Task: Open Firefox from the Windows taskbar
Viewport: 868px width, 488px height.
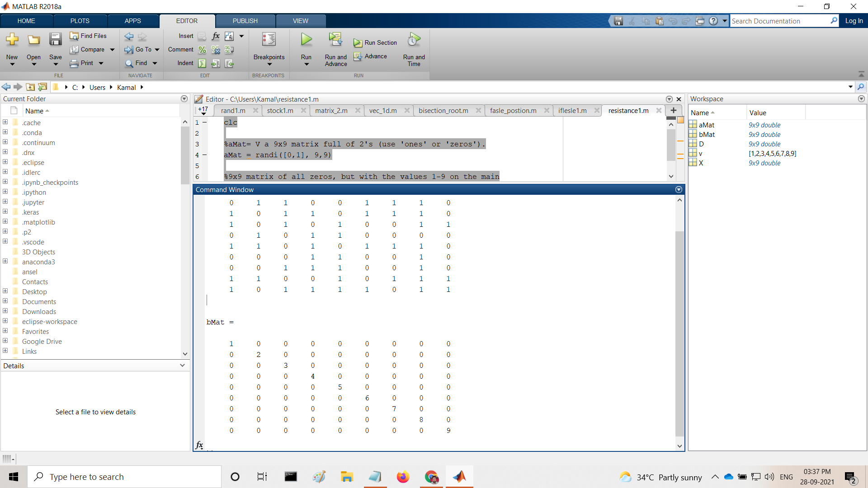Action: point(402,477)
